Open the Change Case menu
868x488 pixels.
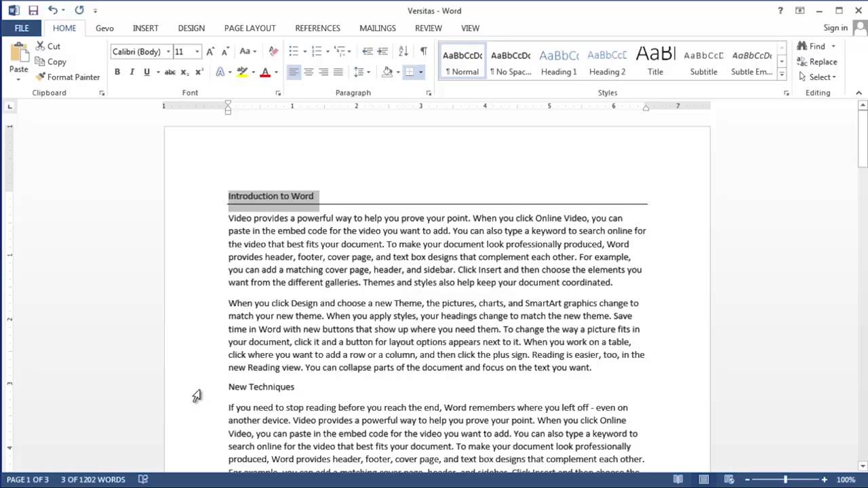point(248,52)
